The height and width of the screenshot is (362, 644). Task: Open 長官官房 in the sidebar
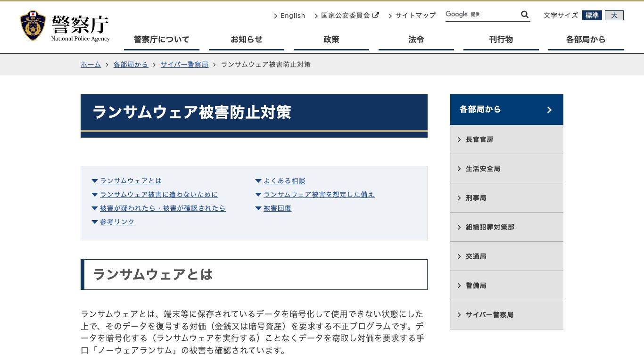pyautogui.click(x=507, y=140)
